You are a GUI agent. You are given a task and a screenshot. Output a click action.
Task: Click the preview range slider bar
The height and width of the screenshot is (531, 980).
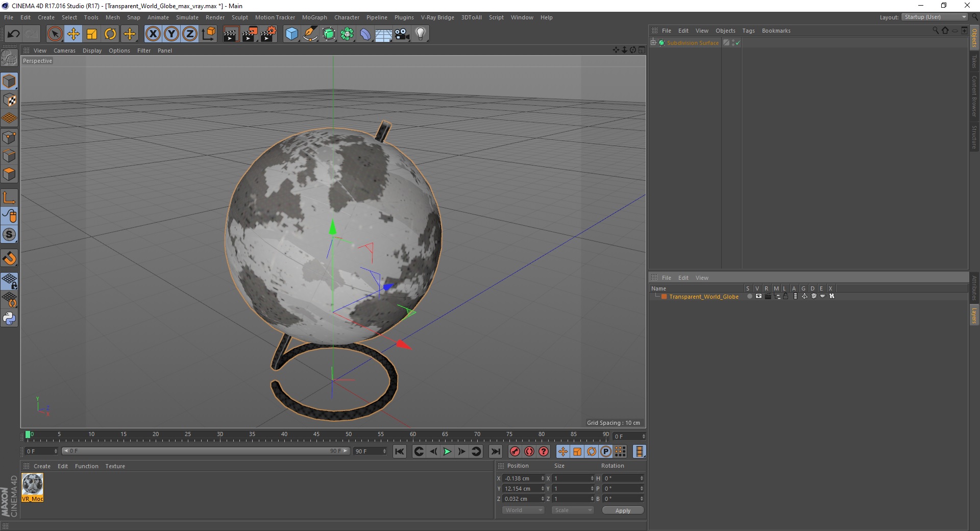(x=206, y=451)
